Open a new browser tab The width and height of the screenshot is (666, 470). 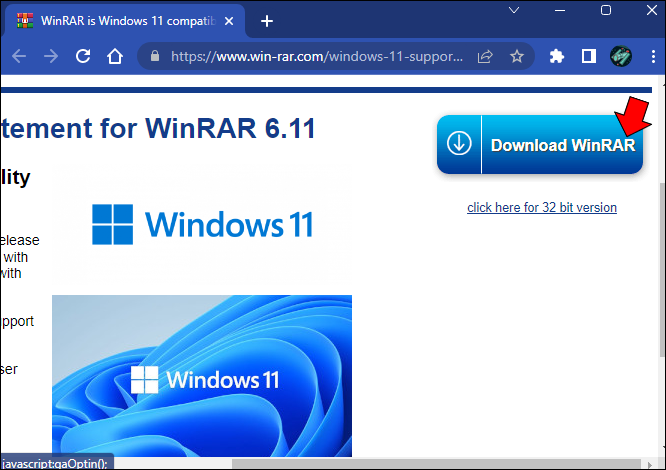pos(267,21)
